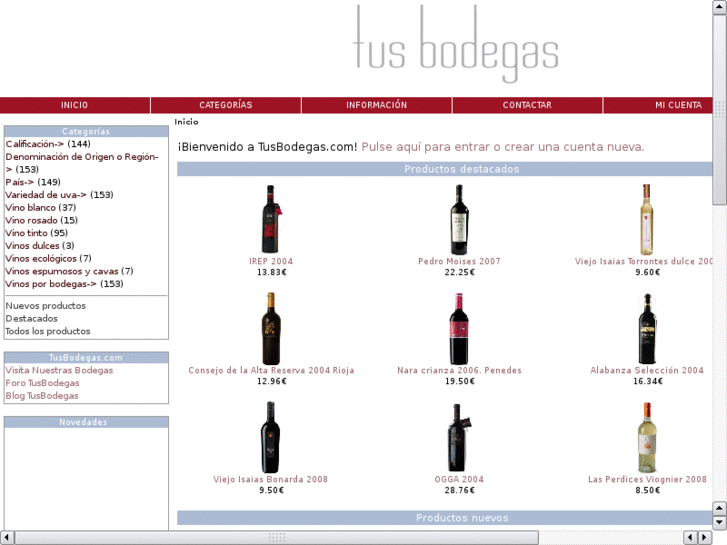727x545 pixels.
Task: Click Viejo Isaias Torrontes dulce bottle image
Action: [x=646, y=219]
